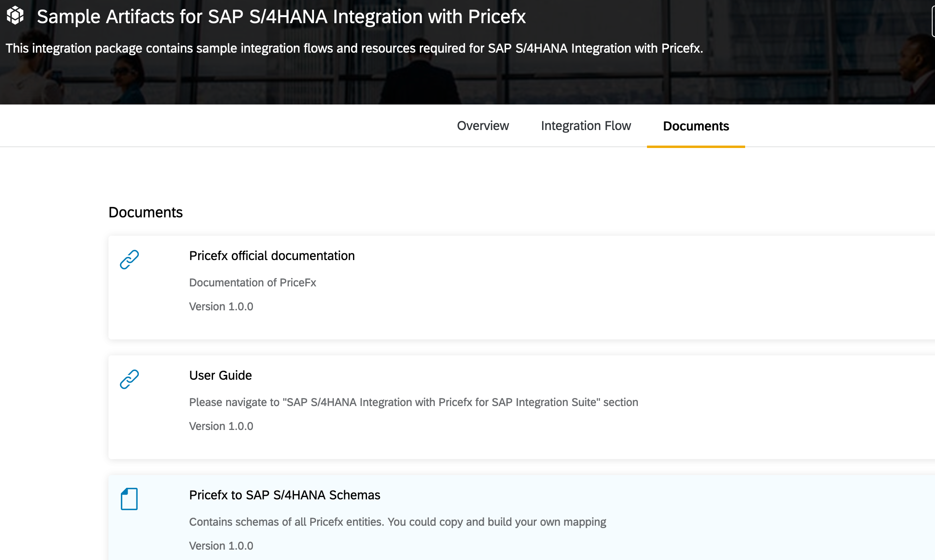
Task: Click the chain link icon beside User Guide
Action: pos(129,379)
